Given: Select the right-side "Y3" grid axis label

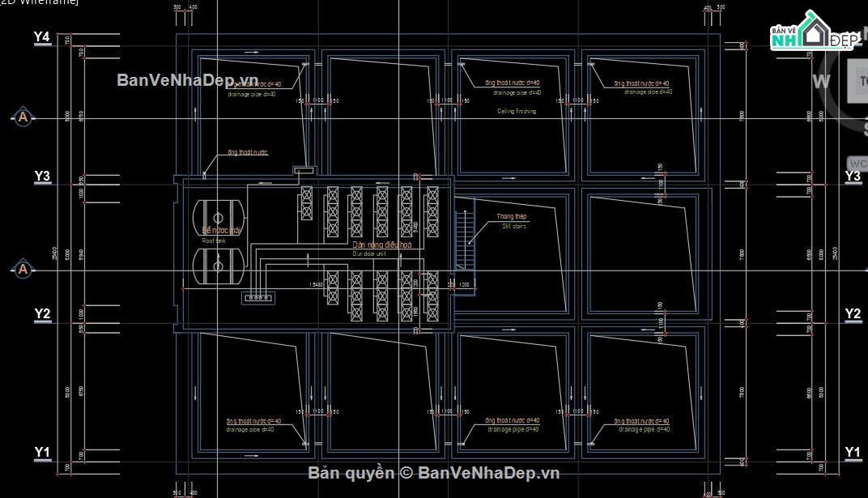Looking at the screenshot, I should pyautogui.click(x=853, y=176).
